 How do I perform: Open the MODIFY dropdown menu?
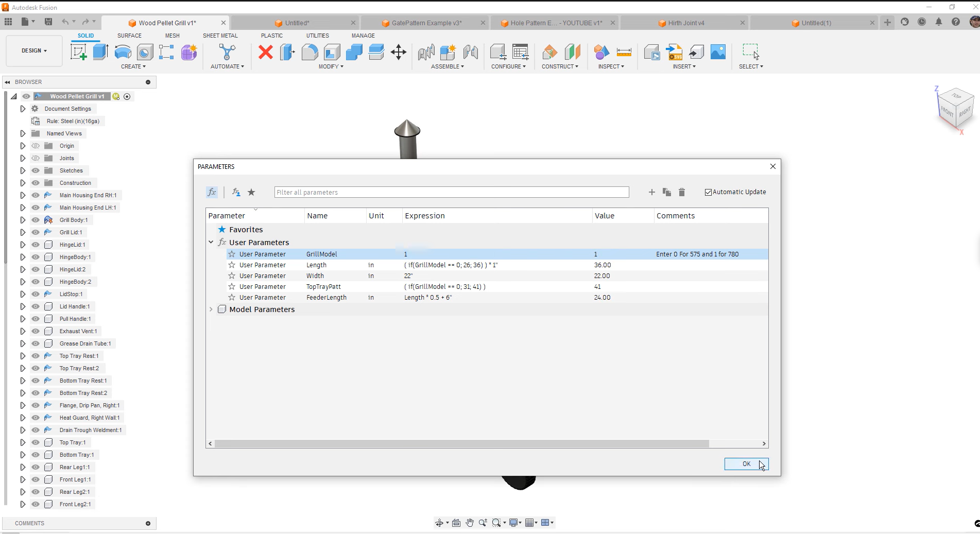point(331,66)
